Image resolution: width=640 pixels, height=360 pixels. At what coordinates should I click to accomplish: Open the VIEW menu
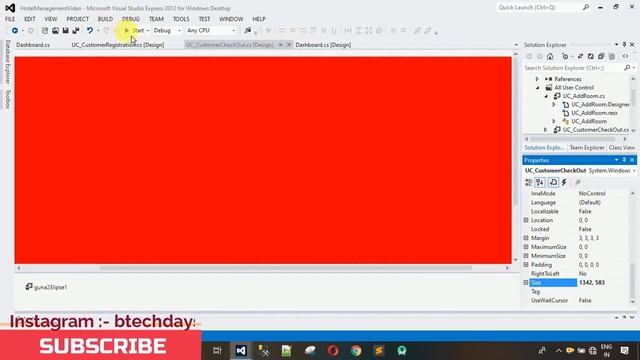[51, 19]
